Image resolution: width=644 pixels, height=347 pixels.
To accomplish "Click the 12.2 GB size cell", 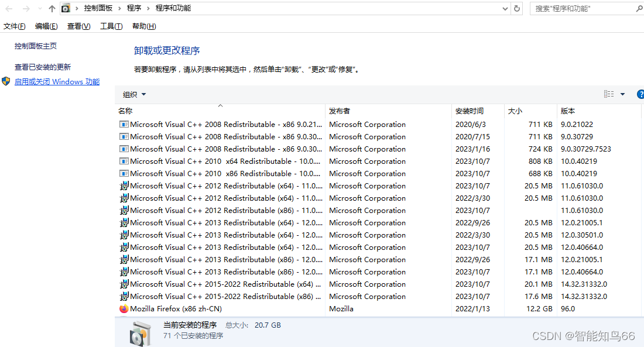I will (539, 309).
